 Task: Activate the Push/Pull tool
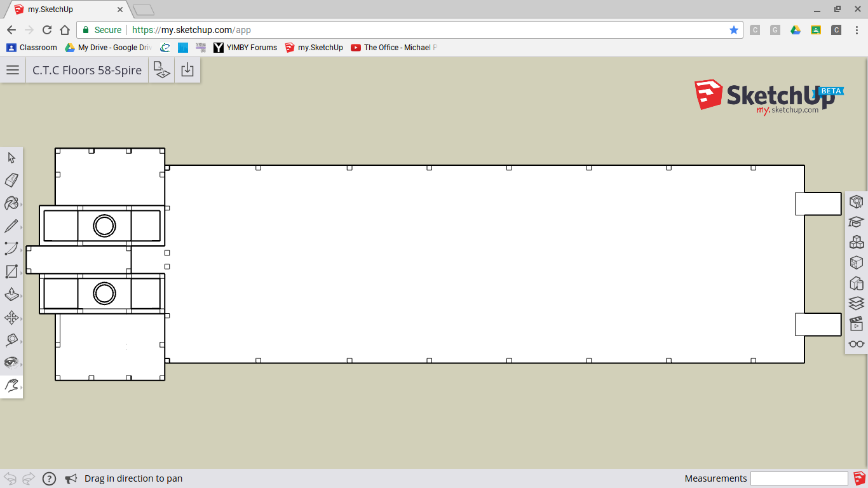click(11, 295)
